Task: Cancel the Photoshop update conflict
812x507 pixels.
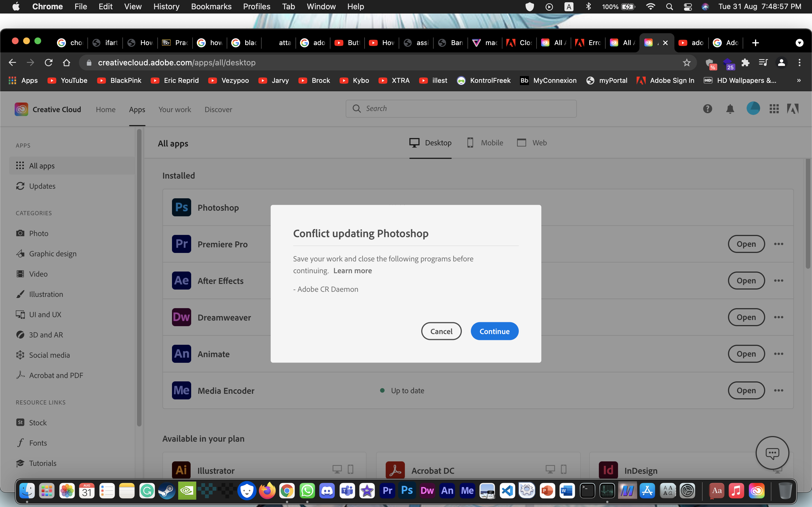Action: click(x=441, y=331)
